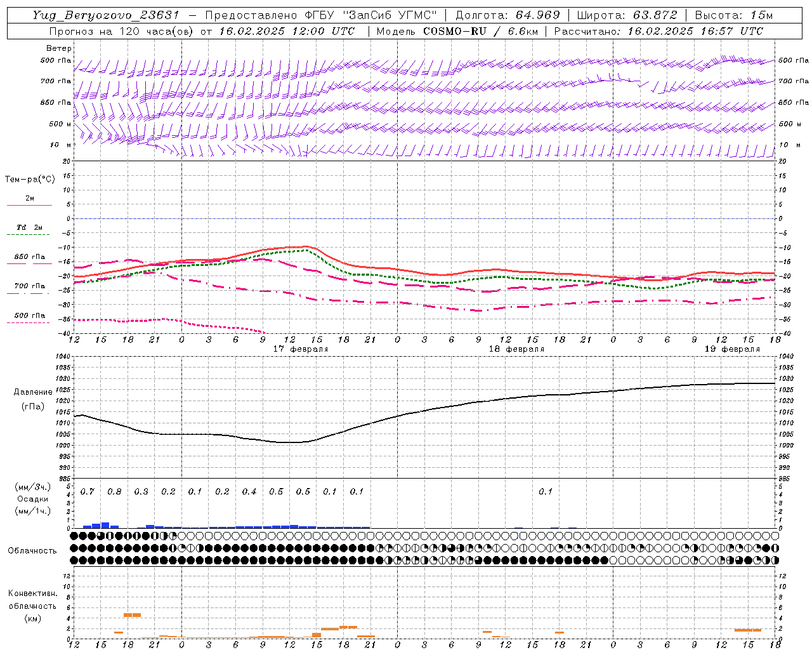Select the 0.7 precipitation value
812x650 pixels.
coord(88,492)
